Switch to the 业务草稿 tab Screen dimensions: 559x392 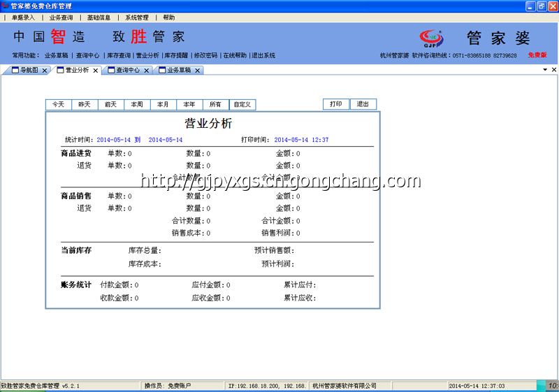179,70
